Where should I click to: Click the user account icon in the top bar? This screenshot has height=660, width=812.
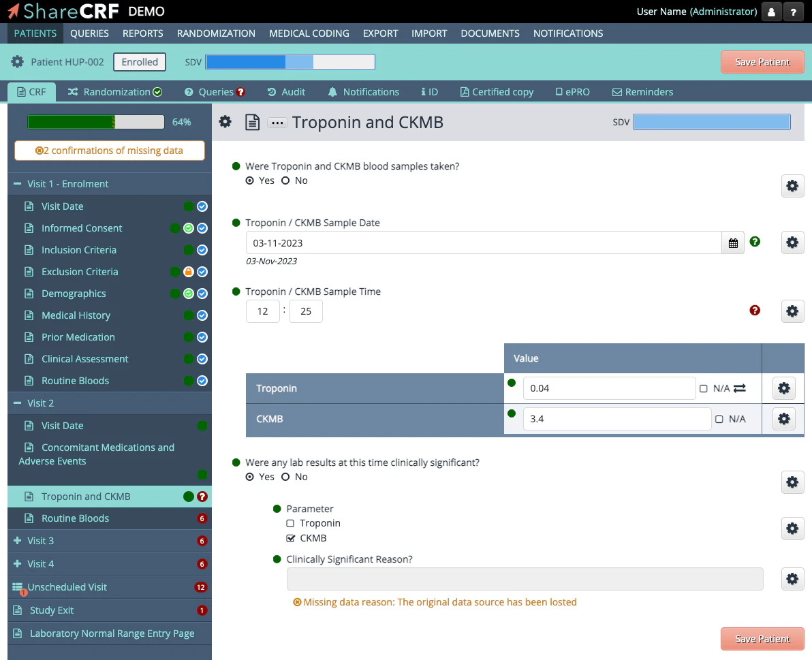coord(773,12)
